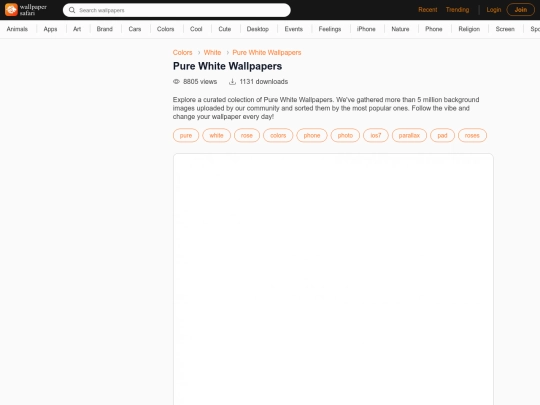This screenshot has height=405, width=540.
Task: Open the Cute category
Action: (225, 29)
